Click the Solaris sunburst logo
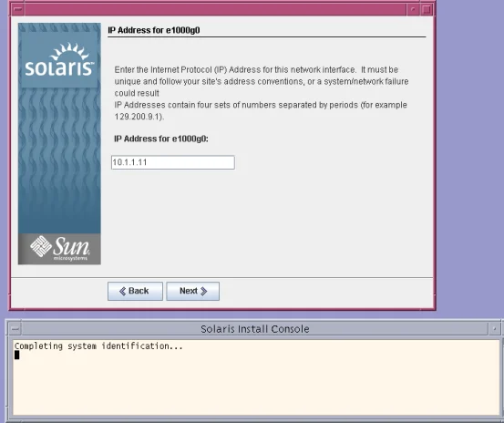Screen dimensions: 504x423 (59, 59)
